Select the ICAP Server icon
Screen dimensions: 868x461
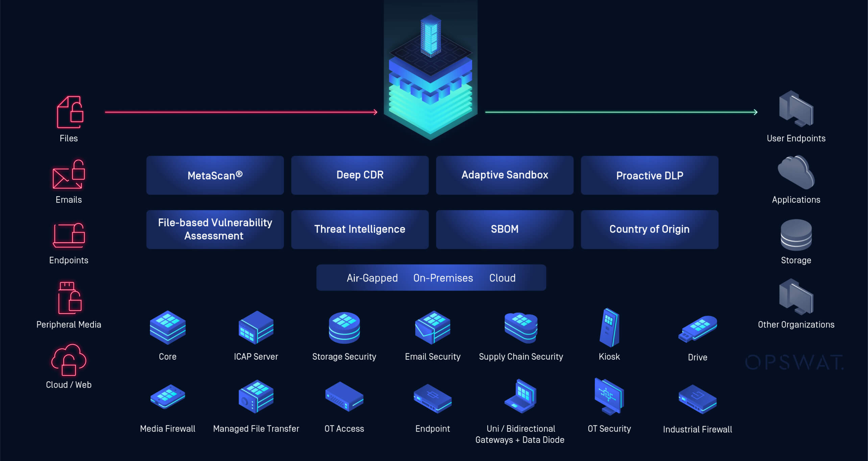(x=256, y=327)
